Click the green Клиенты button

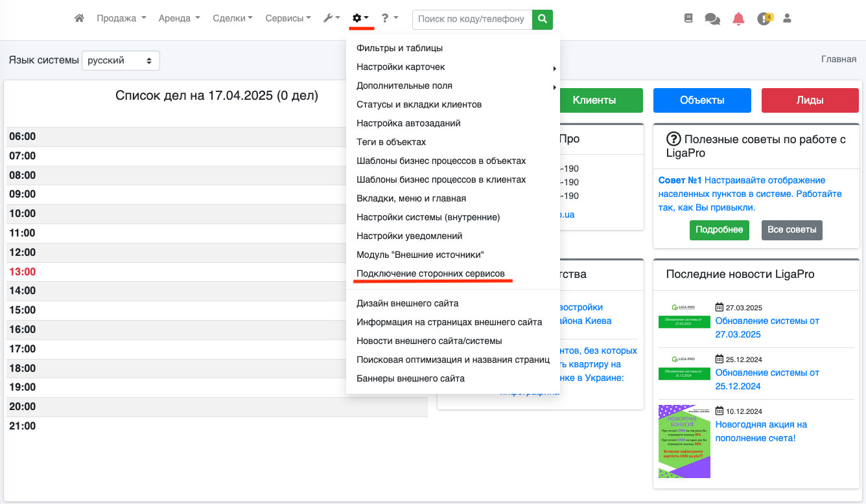coord(594,100)
